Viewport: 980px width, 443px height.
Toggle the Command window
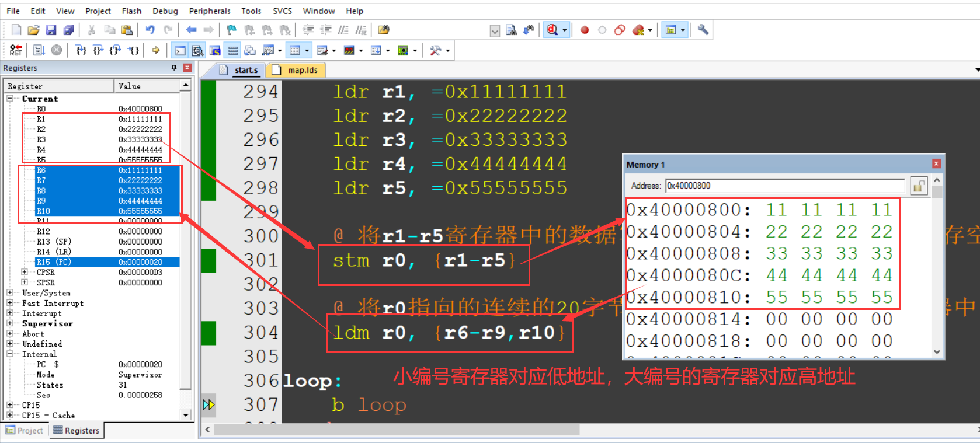(180, 51)
